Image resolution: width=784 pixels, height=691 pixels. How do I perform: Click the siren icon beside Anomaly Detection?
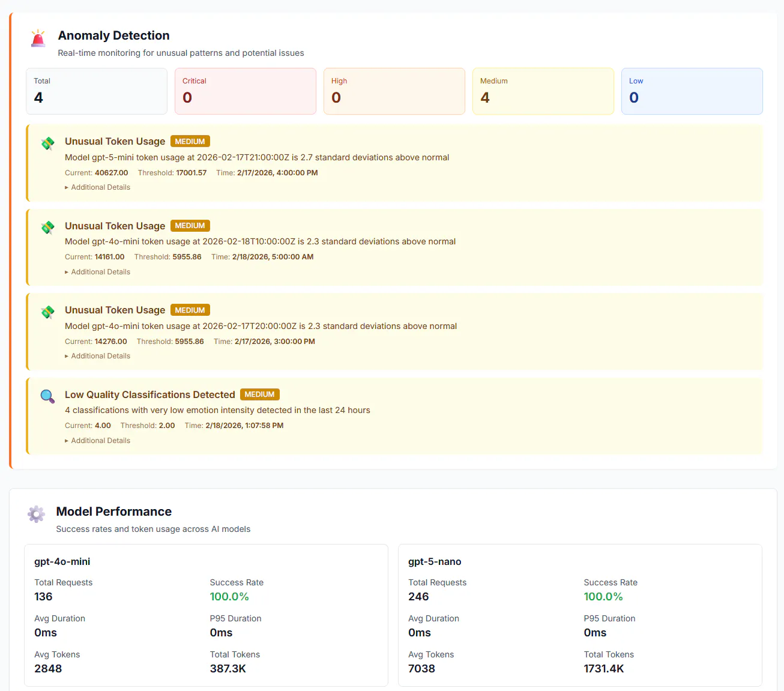[38, 38]
